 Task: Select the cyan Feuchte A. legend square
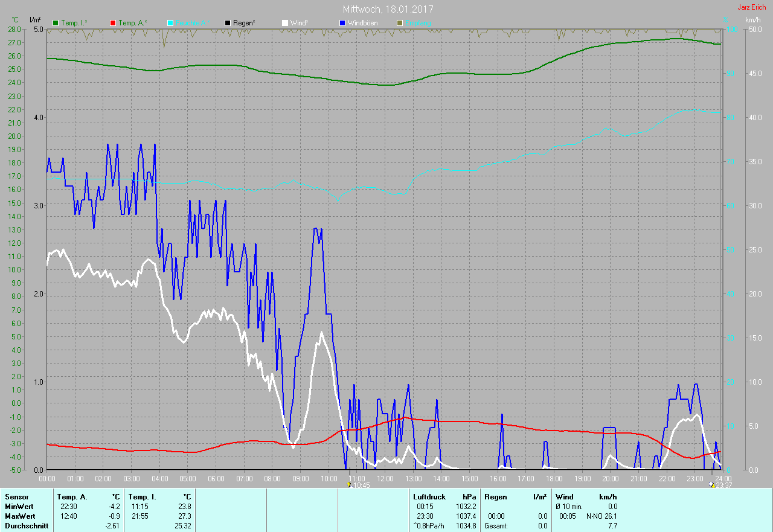click(x=170, y=23)
